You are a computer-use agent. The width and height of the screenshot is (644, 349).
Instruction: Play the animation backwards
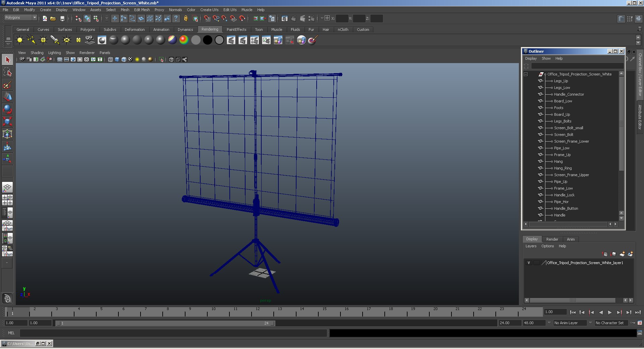coord(600,312)
